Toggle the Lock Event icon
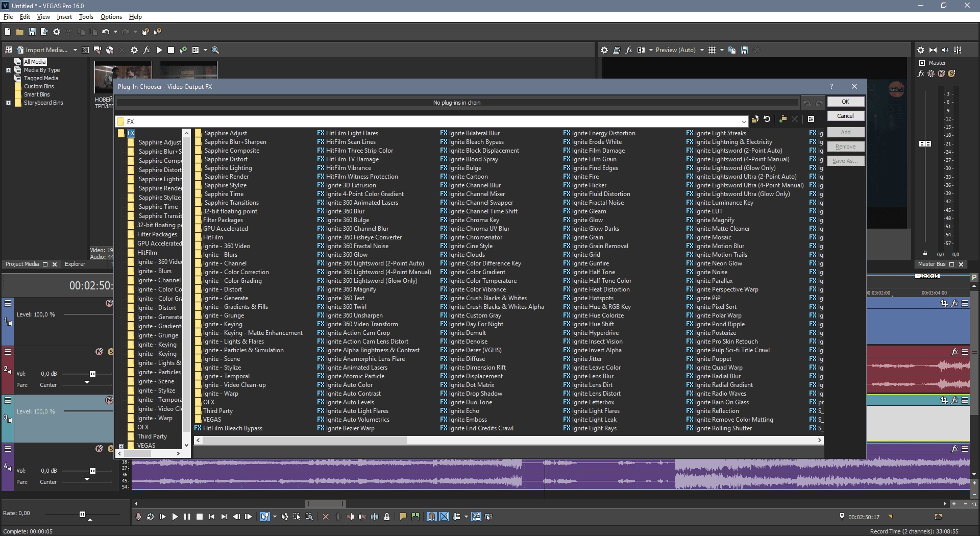The height and width of the screenshot is (536, 980). [x=387, y=517]
